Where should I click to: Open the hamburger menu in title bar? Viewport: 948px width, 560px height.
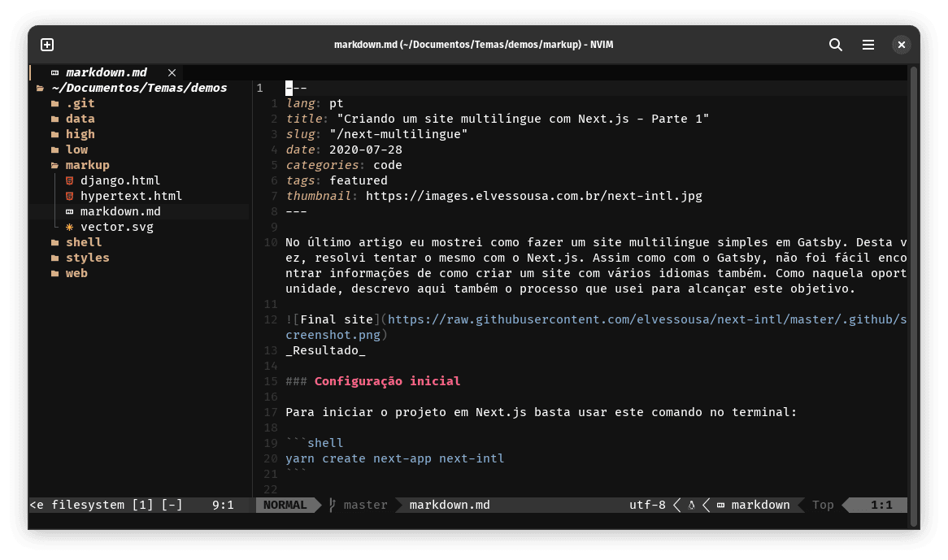868,45
